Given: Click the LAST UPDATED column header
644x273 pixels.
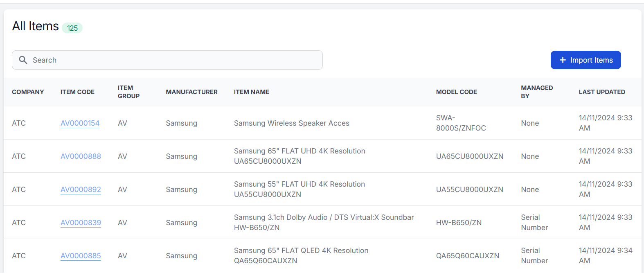Looking at the screenshot, I should click(602, 92).
